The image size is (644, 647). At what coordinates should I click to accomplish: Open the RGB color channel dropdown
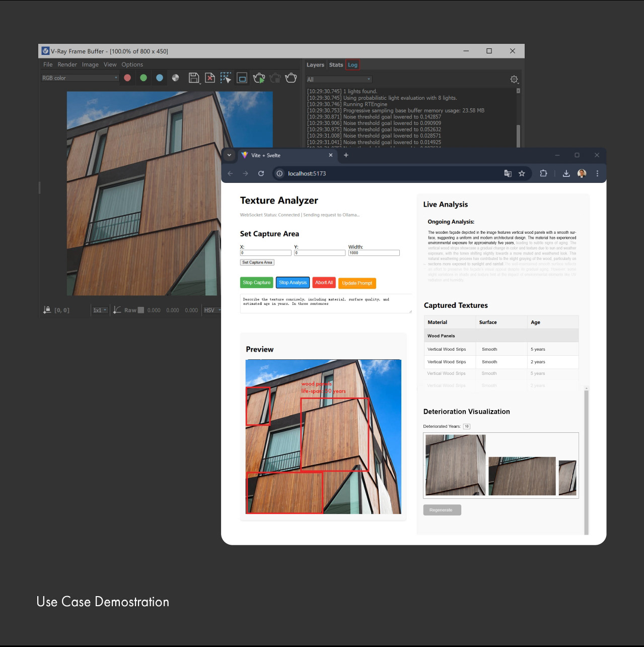point(80,78)
